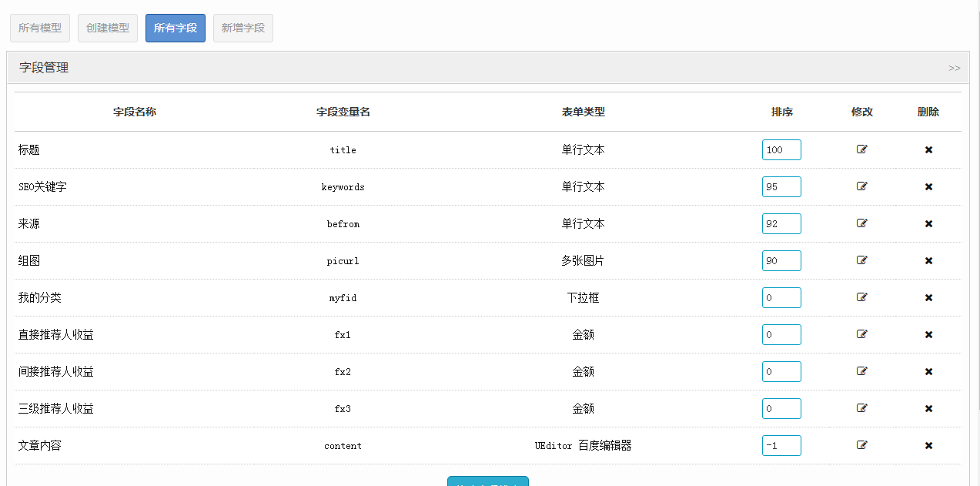Screen dimensions: 980x486
Task: Edit the 我的分类 field
Action: pos(861,297)
